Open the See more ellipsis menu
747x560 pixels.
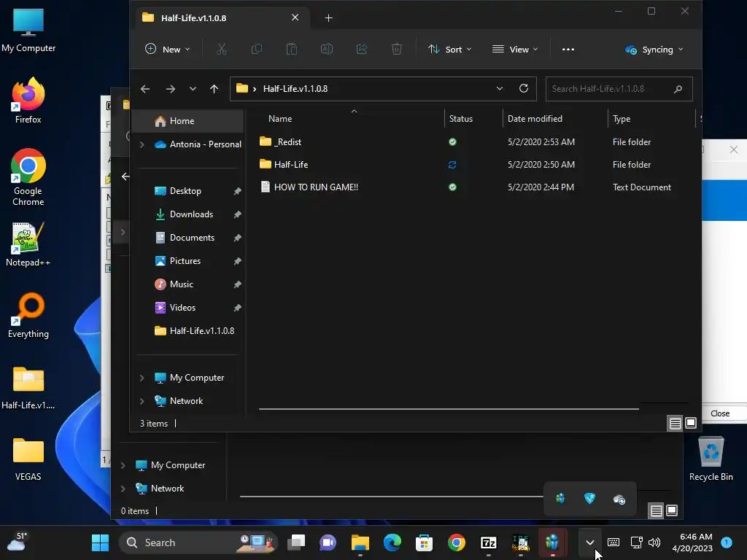click(x=568, y=49)
